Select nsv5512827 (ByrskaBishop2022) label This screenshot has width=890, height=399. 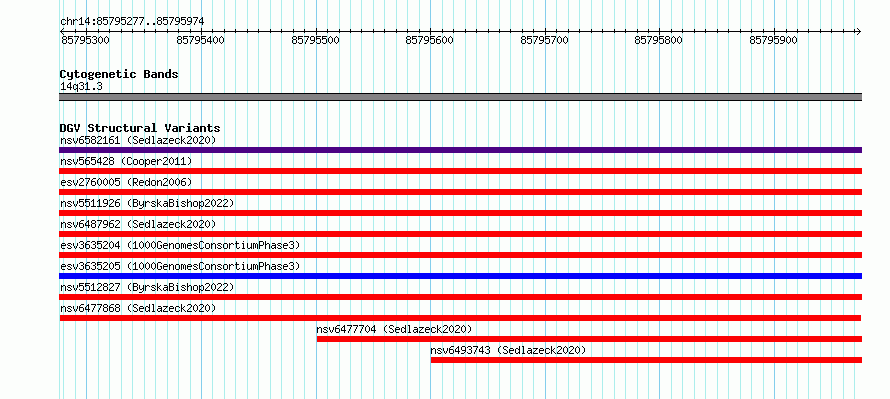pos(147,287)
